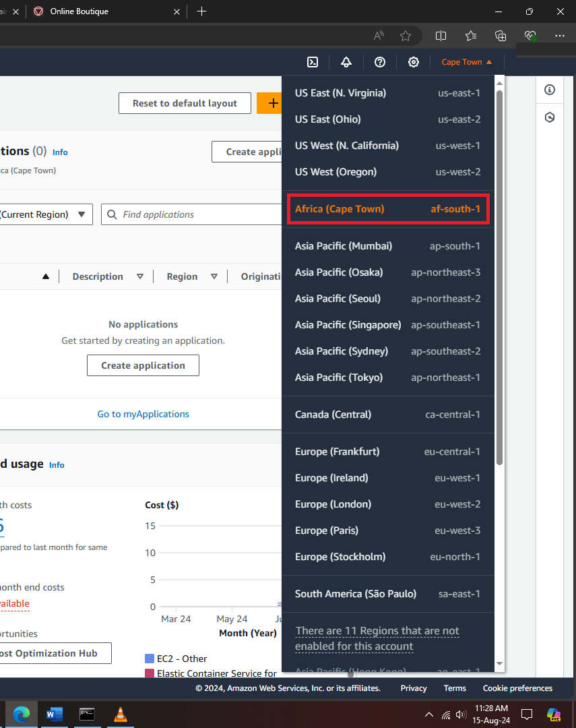Choose Asia Pacific (Seoul) region
The image size is (576, 728).
pyautogui.click(x=387, y=299)
